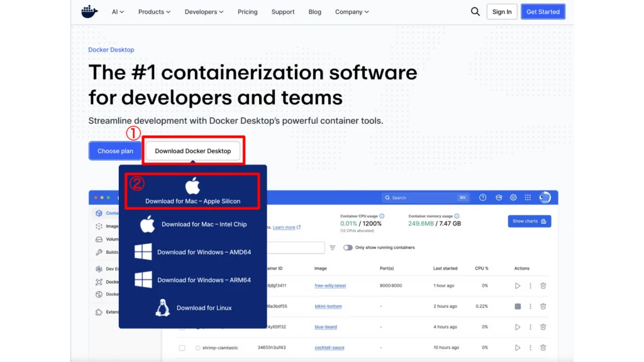Click the Windows logo for AMD64 download
Screen dimensions: 644x362
point(143,252)
